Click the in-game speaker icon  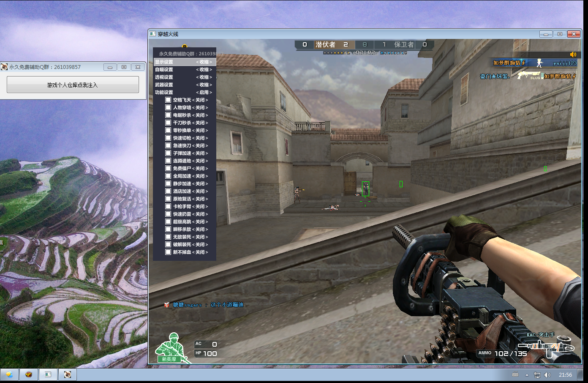(x=573, y=55)
